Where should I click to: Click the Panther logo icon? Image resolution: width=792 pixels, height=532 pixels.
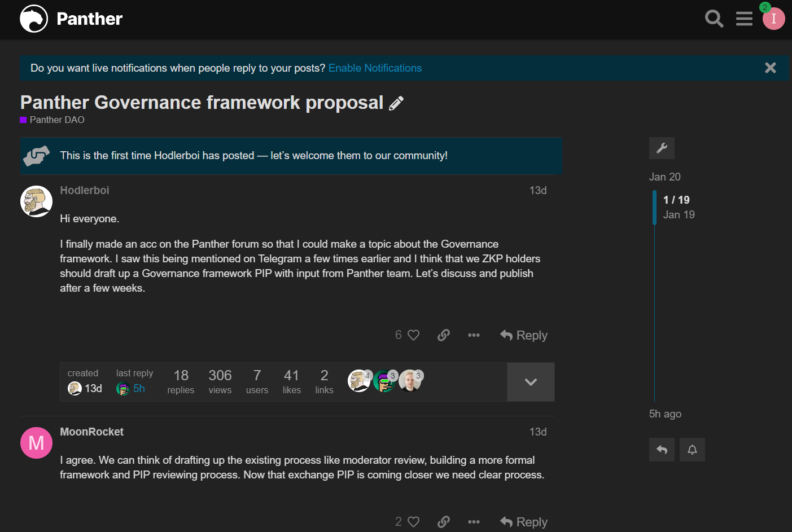pos(34,19)
